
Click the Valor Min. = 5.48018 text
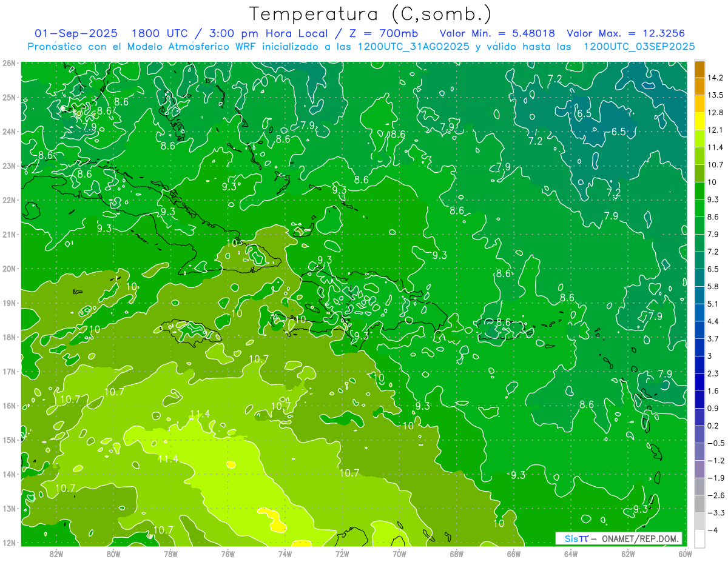tap(497, 33)
